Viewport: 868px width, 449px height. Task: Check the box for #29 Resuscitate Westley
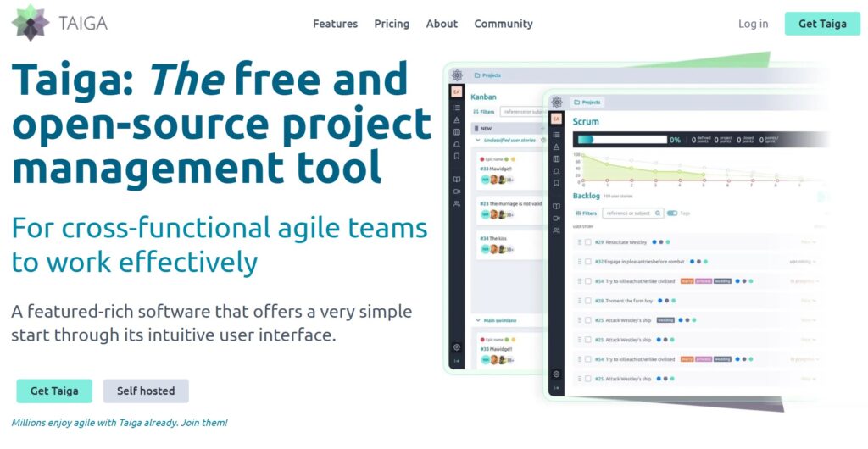point(588,242)
